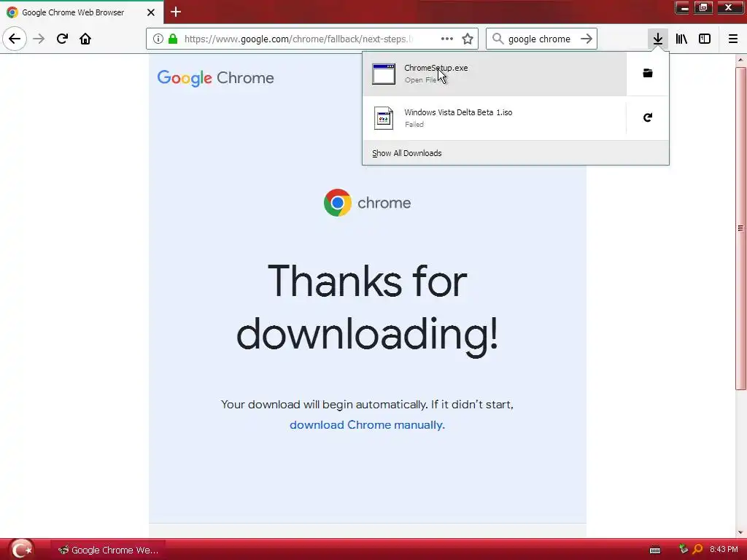Retry the failed Windows Vista Delta download
This screenshot has height=560, width=747.
(x=648, y=117)
